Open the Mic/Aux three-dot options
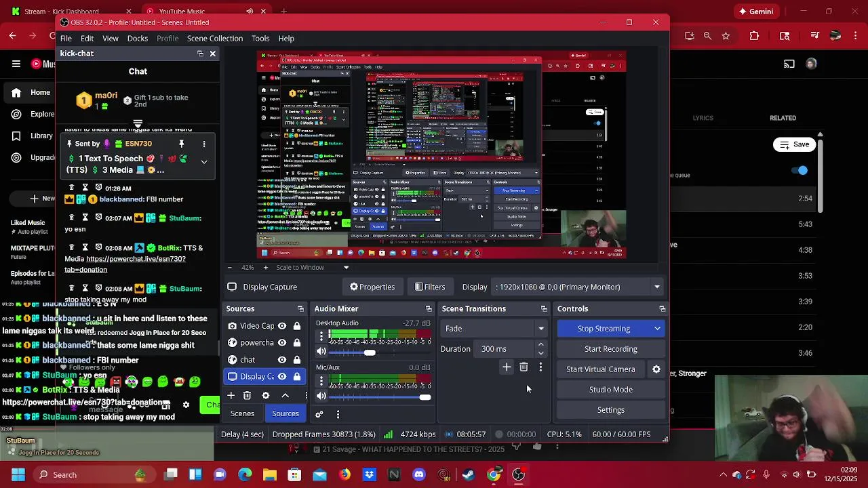This screenshot has height=488, width=868. pos(321,382)
